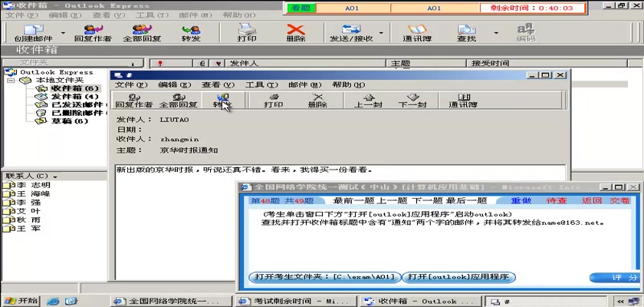Screen dimensions: 644x307
Task: Select the 已发送邮件 folder
Action: pos(77,105)
